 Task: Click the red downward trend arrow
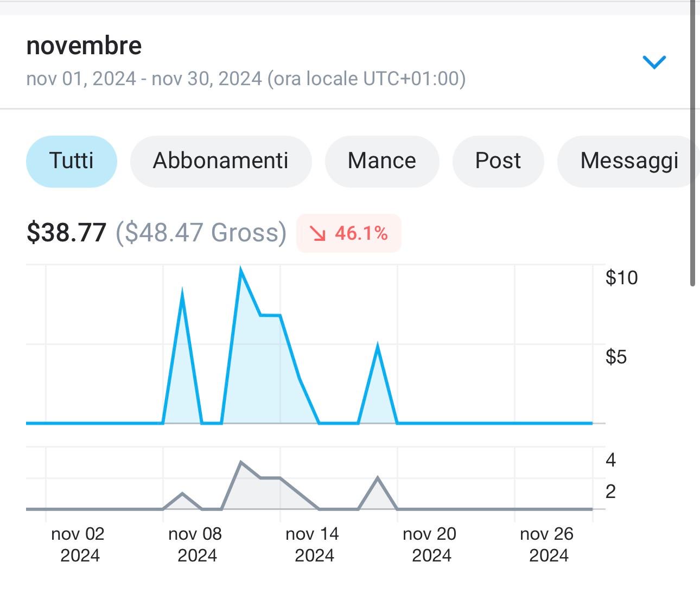pyautogui.click(x=317, y=233)
